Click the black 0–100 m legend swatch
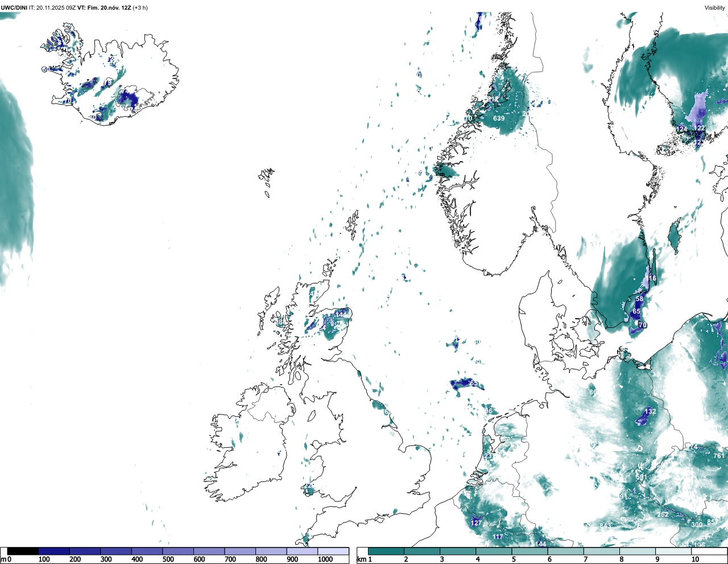Viewport: 728px width, 564px height. [x=23, y=551]
